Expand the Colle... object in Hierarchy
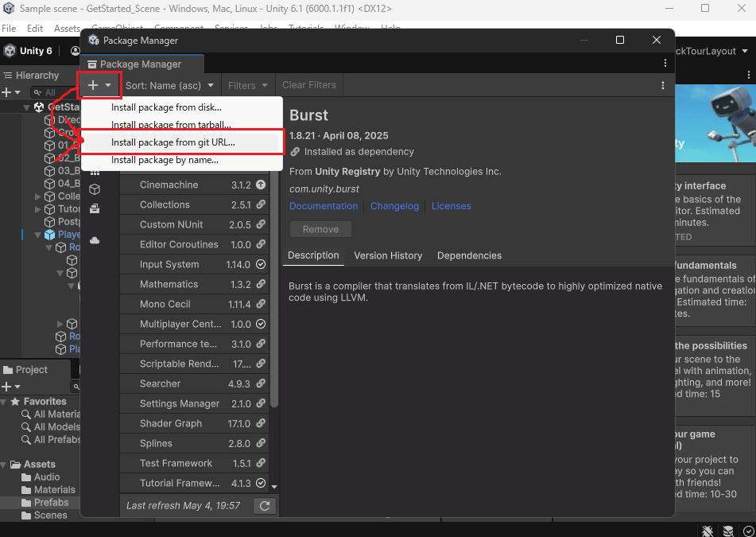The image size is (756, 537). pos(38,197)
